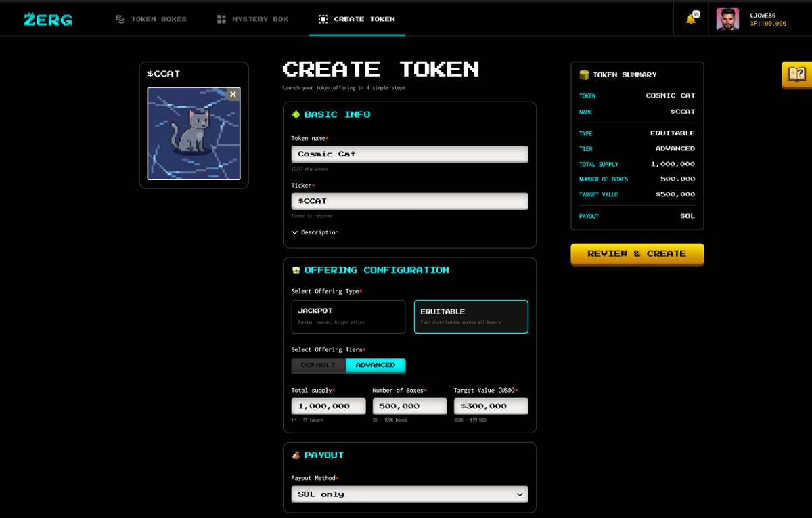Click the Payout money bag icon
This screenshot has height=518, width=812.
[x=296, y=455]
